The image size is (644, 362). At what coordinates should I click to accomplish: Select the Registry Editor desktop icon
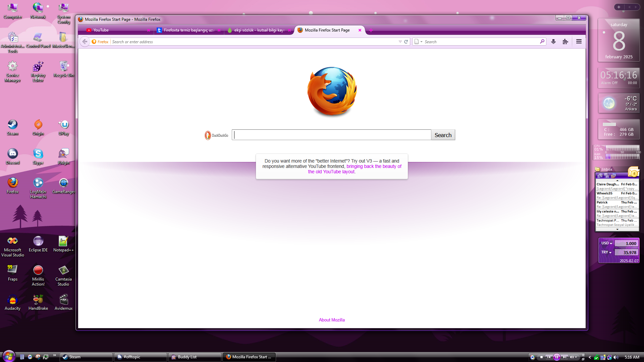(x=38, y=72)
